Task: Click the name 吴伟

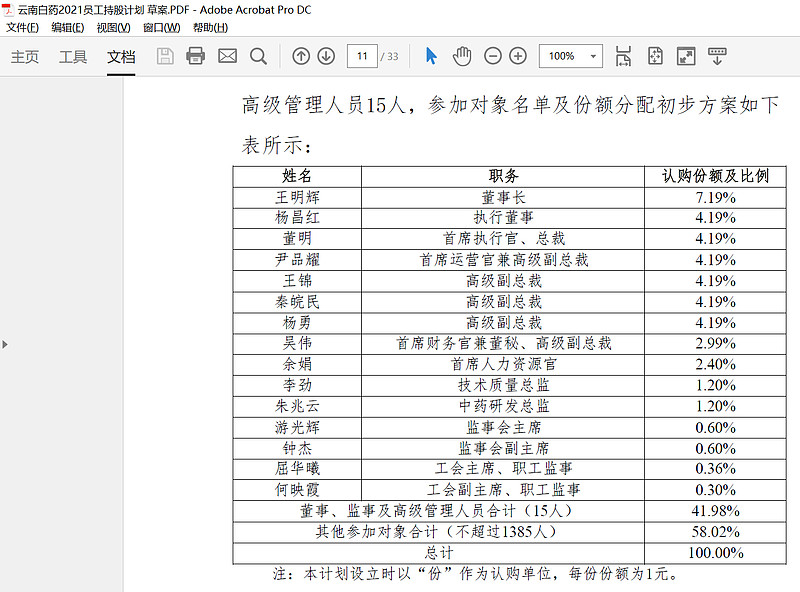Action: (297, 343)
